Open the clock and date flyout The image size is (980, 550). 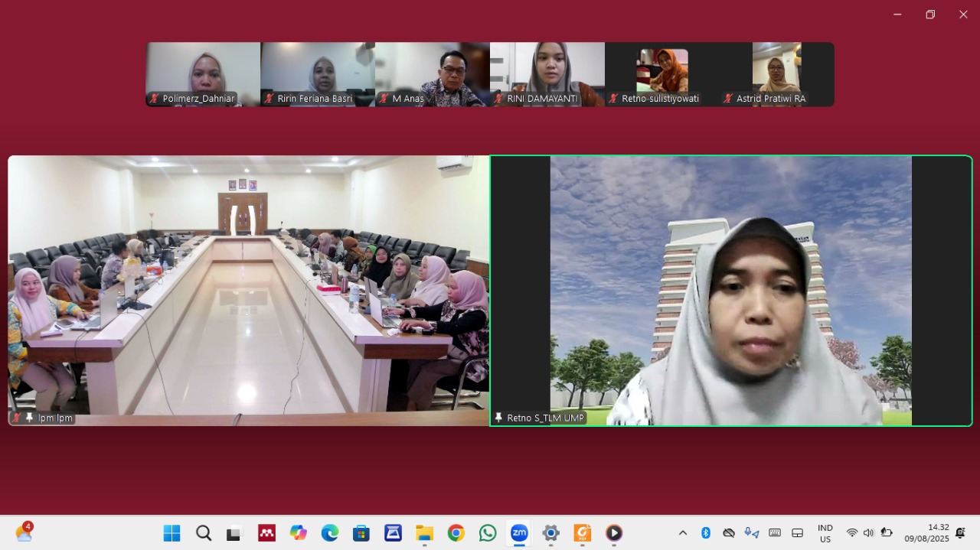pyautogui.click(x=926, y=533)
